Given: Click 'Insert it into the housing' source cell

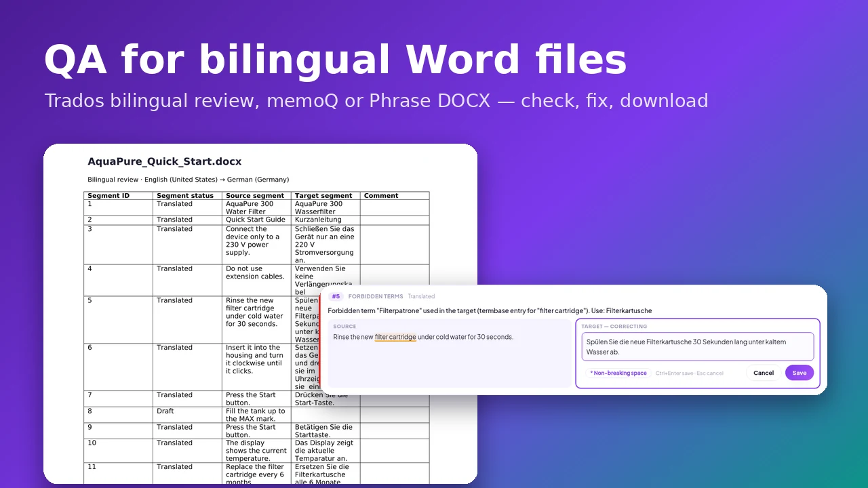Looking at the screenshot, I should coord(256,367).
